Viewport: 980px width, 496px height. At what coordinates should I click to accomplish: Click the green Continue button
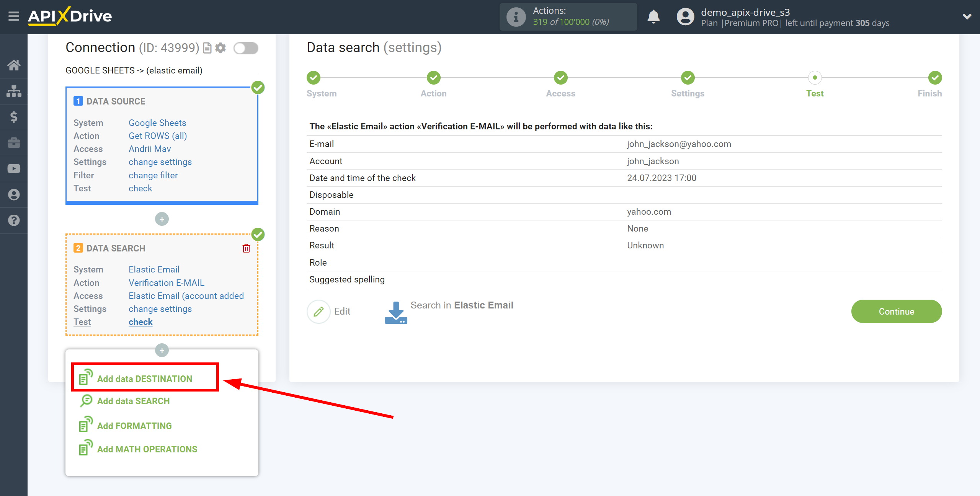coord(897,311)
